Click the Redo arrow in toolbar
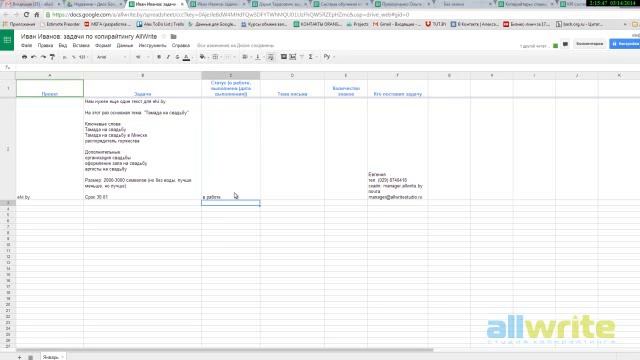 point(43,57)
